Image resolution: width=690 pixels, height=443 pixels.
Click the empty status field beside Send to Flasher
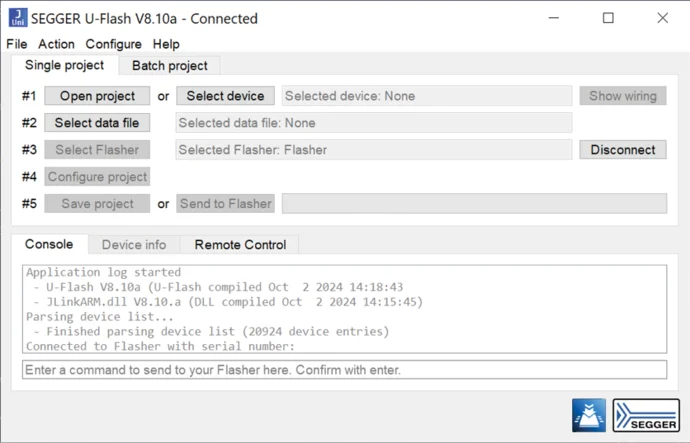pos(474,204)
